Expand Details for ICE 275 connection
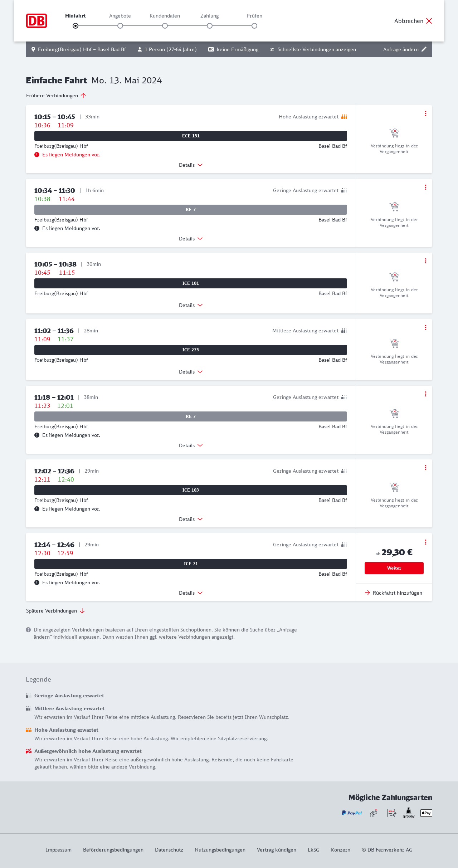This screenshot has width=458, height=868. tap(191, 372)
